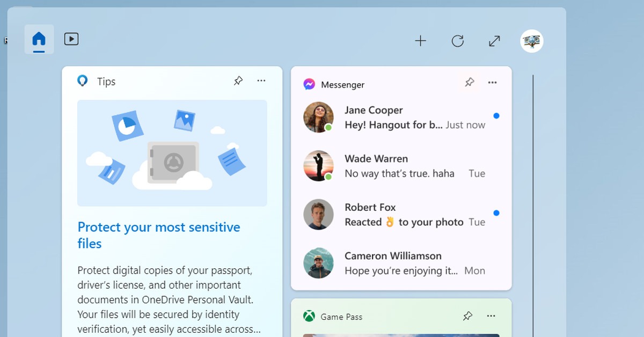The image size is (644, 337).
Task: Open Tips widget more options
Action: coord(261,81)
